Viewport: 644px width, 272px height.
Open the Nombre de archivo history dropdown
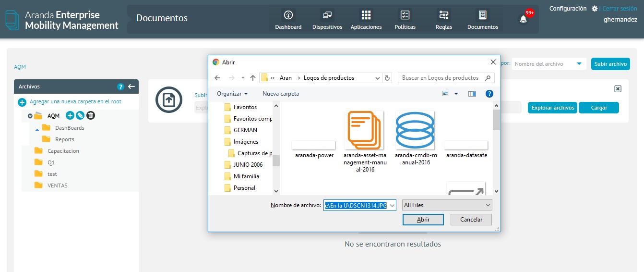pyautogui.click(x=393, y=205)
